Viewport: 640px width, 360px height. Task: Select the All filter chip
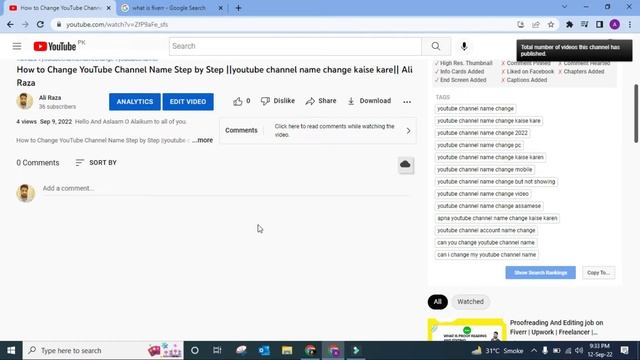(x=438, y=302)
